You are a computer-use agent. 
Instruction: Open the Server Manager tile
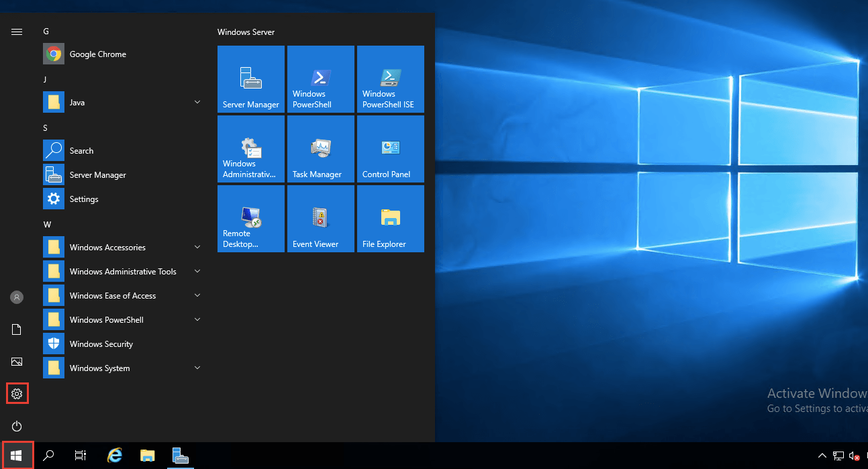251,79
